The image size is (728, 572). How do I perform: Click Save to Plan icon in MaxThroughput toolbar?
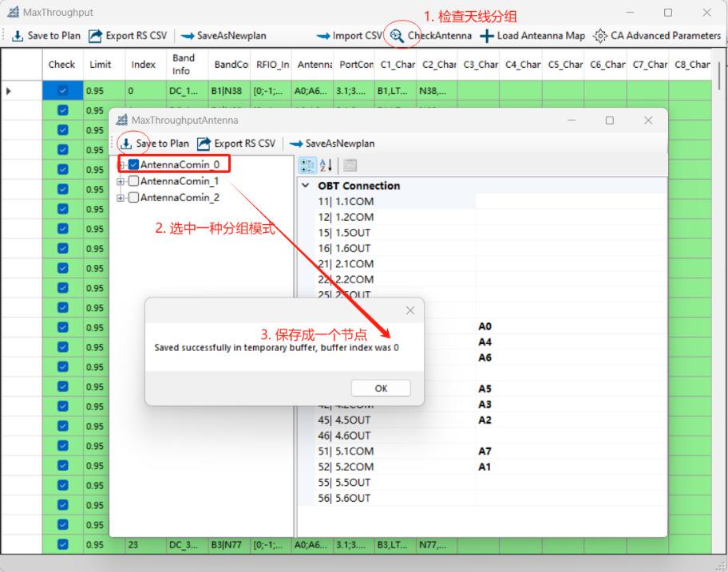click(x=18, y=36)
